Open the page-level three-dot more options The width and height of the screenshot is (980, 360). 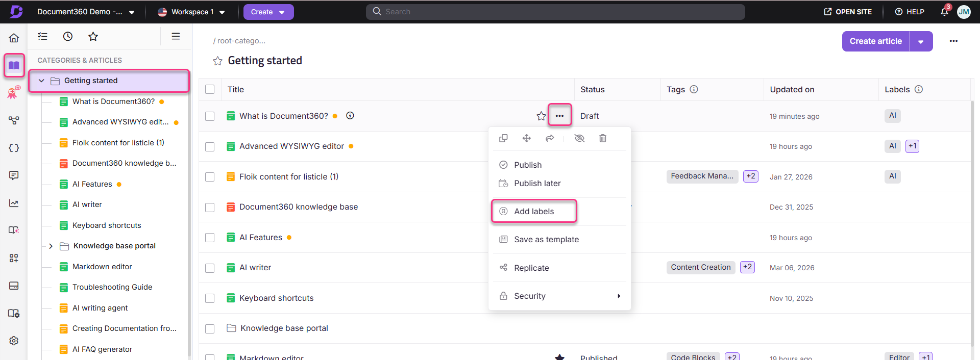[x=953, y=41]
